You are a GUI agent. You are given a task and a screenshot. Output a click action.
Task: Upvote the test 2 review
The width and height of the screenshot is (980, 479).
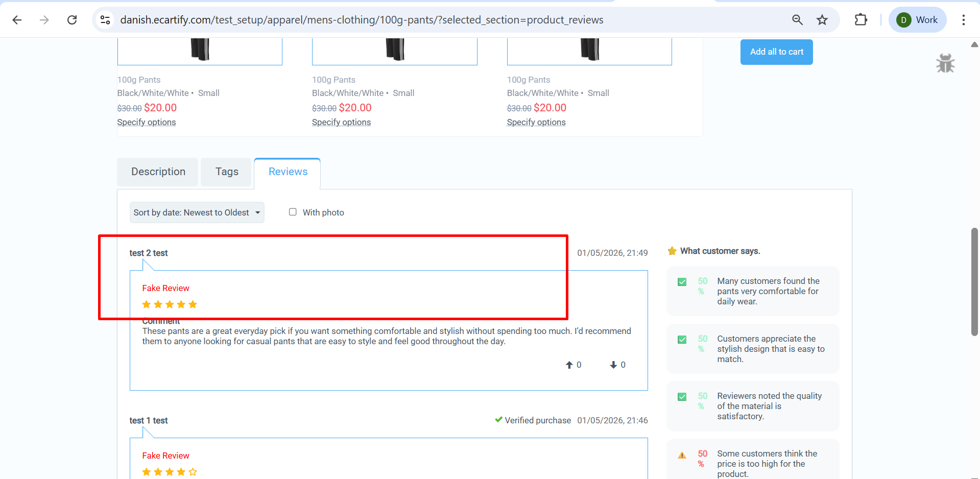[x=569, y=365]
